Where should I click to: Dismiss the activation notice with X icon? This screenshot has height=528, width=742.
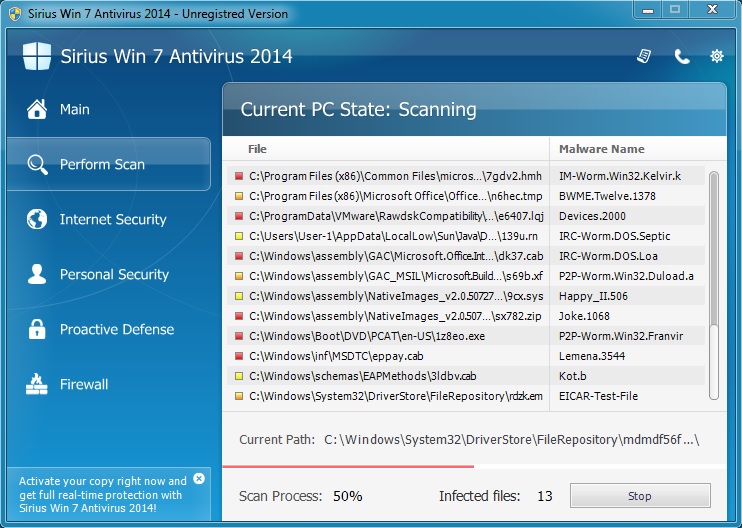click(199, 479)
